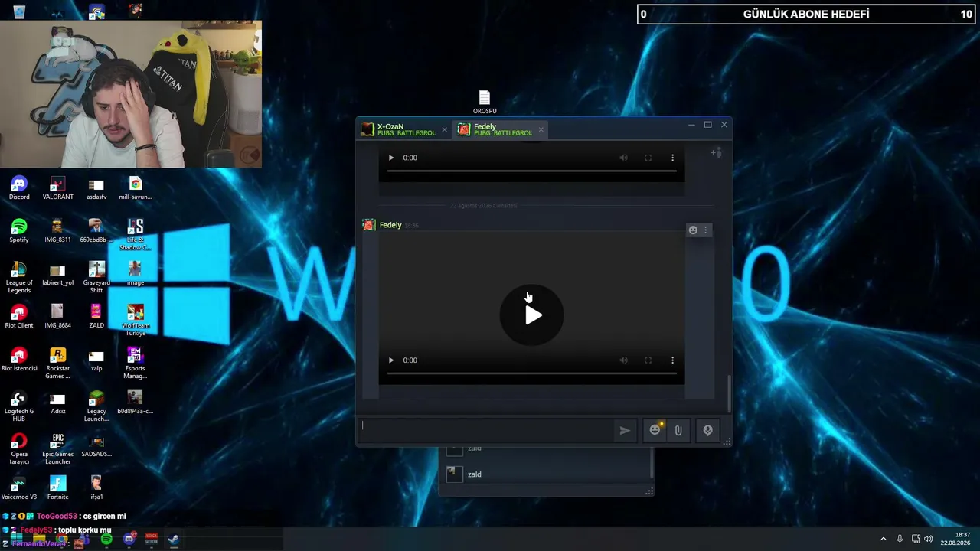
Task: Open the Discord desktop shortcut
Action: [19, 188]
